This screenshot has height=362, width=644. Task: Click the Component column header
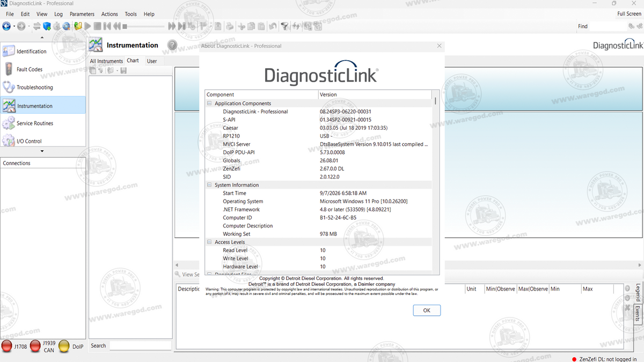(x=261, y=94)
